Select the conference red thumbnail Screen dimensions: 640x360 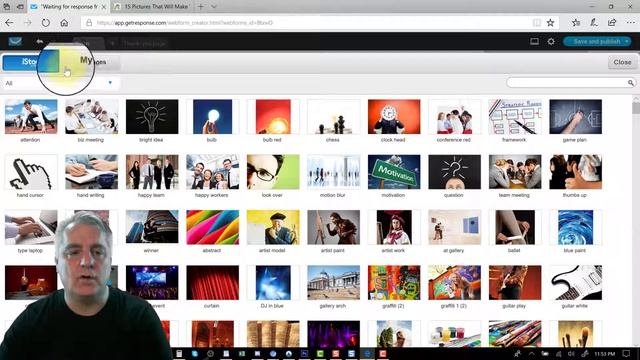[454, 116]
